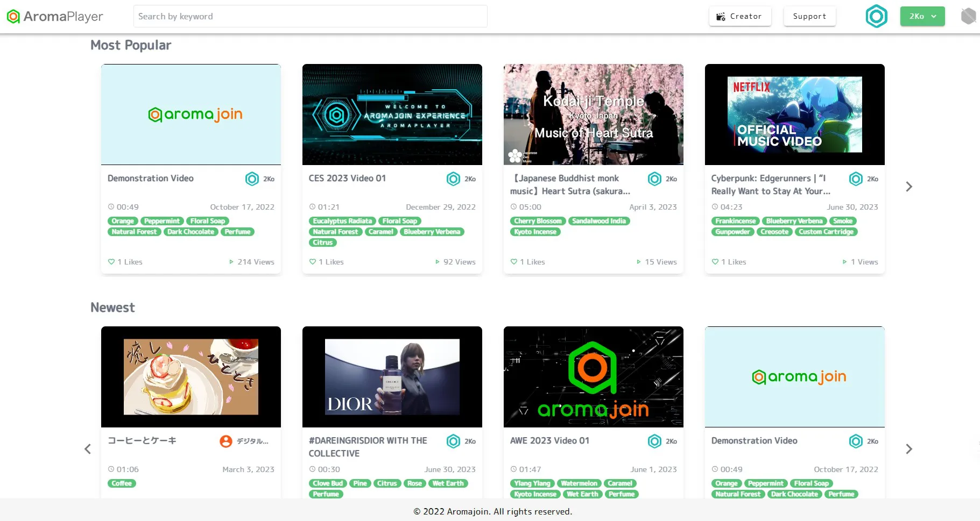Click the Custom Cartridge tag
The image size is (980, 521).
826,232
